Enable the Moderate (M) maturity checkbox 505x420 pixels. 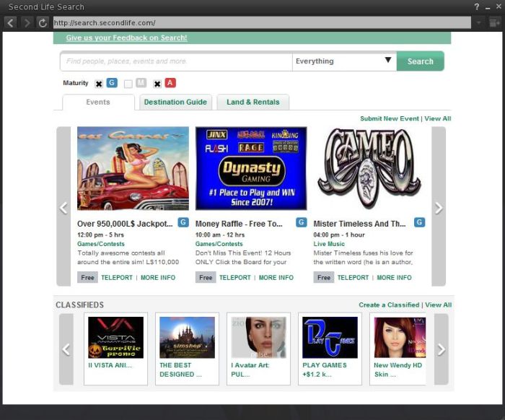(x=128, y=84)
